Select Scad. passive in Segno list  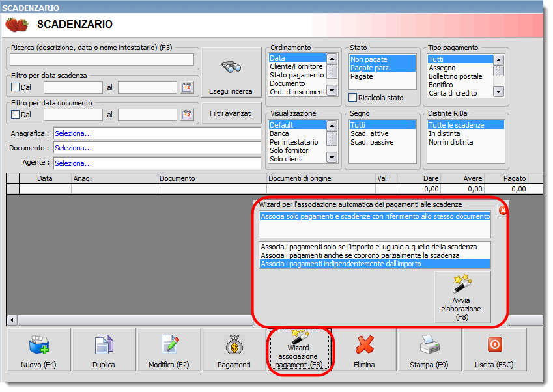coord(382,142)
